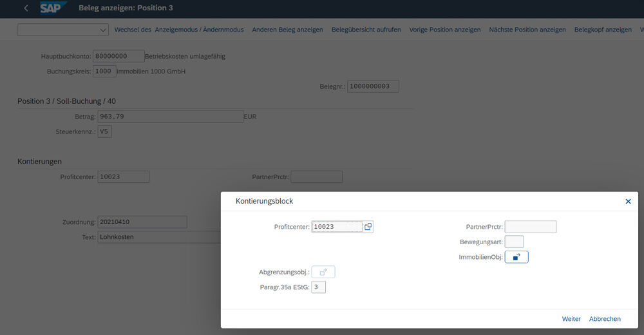This screenshot has height=335, width=644.
Task: Click the back arrow in SAP header
Action: tap(26, 8)
